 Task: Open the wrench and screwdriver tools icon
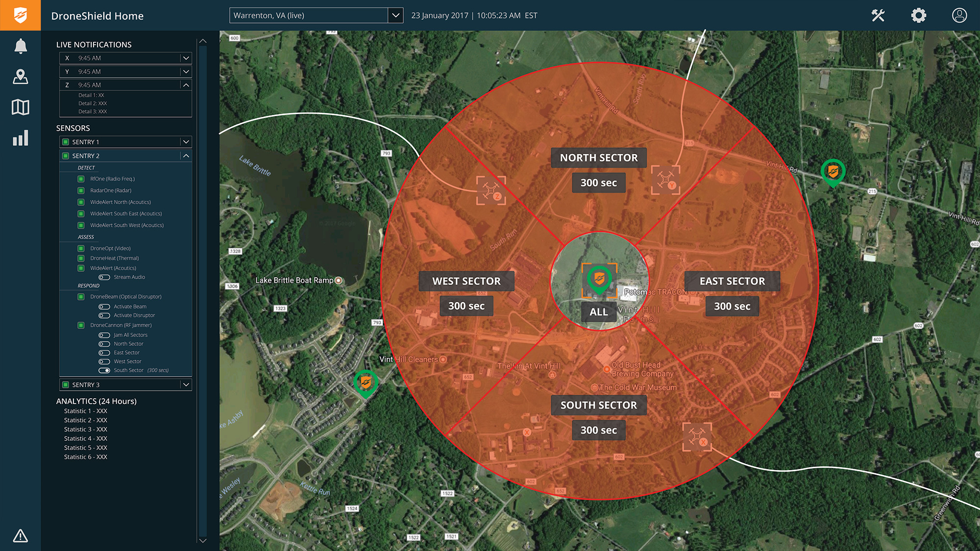[878, 16]
